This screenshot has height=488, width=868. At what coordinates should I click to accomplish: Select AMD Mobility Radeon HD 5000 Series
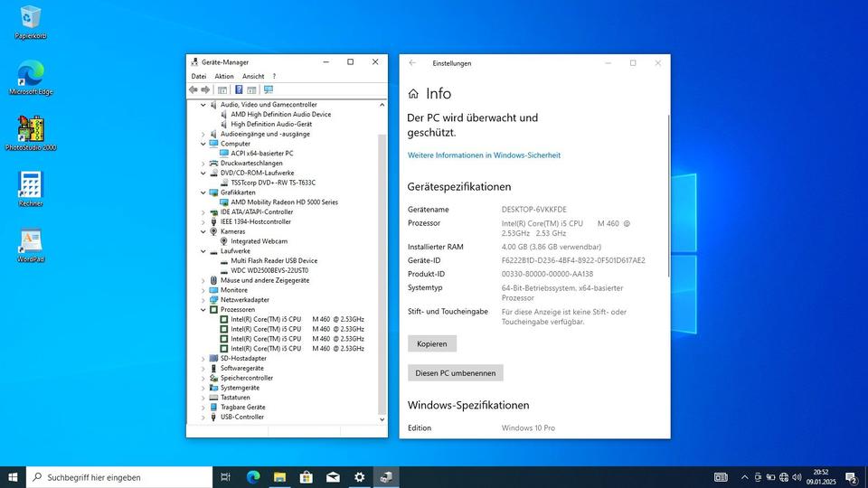(284, 202)
